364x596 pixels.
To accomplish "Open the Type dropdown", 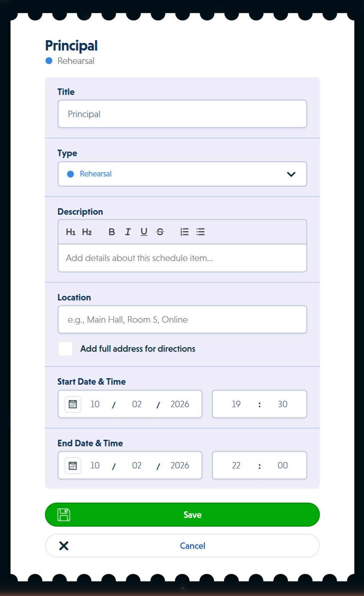I will 182,174.
